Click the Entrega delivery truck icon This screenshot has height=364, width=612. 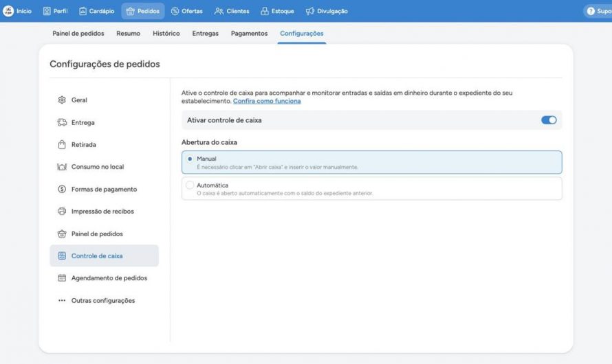[x=62, y=122]
